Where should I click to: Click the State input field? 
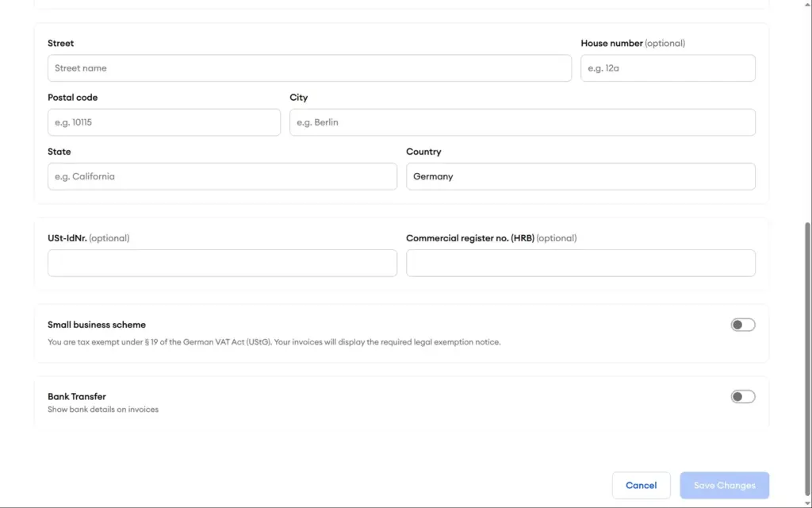pos(222,176)
